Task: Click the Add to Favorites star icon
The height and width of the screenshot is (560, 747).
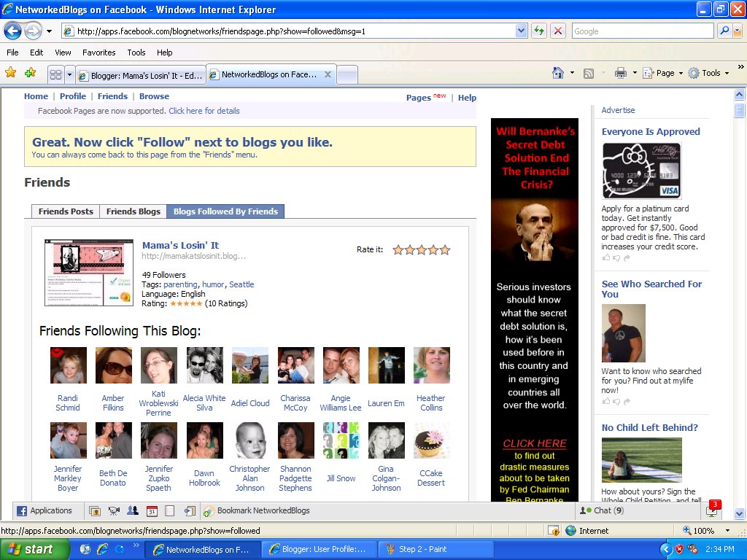Action: click(30, 72)
